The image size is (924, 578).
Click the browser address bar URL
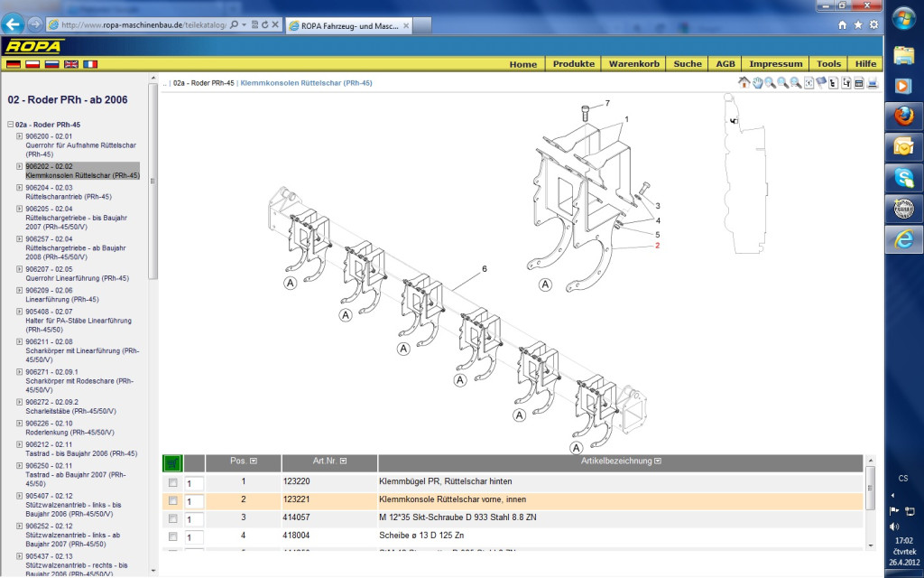pyautogui.click(x=143, y=24)
